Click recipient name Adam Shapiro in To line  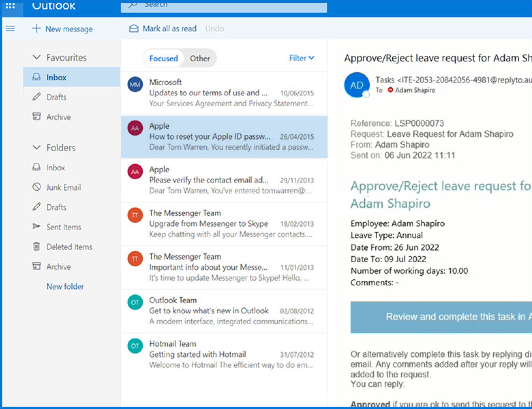point(415,90)
